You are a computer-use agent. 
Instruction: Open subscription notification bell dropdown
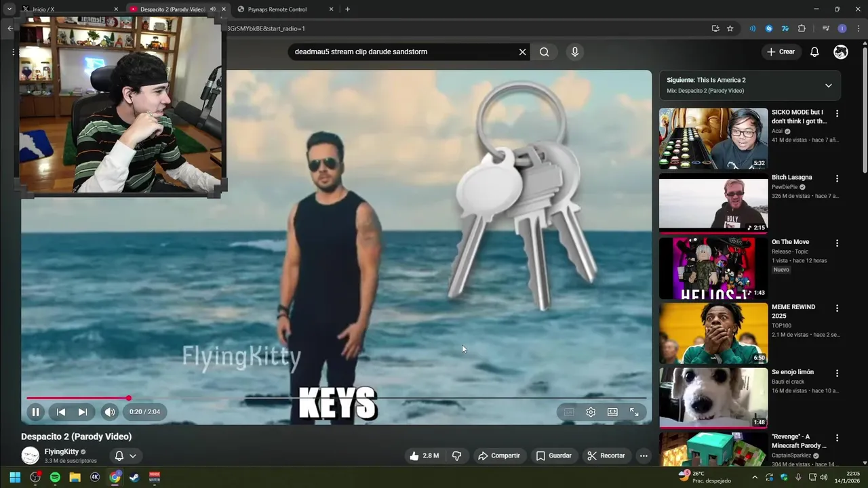point(125,455)
